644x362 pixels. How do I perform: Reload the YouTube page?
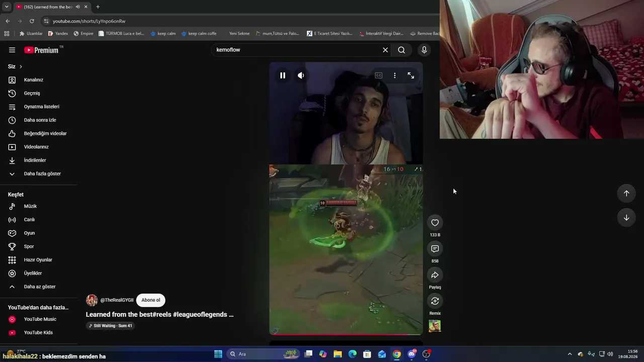tap(32, 21)
